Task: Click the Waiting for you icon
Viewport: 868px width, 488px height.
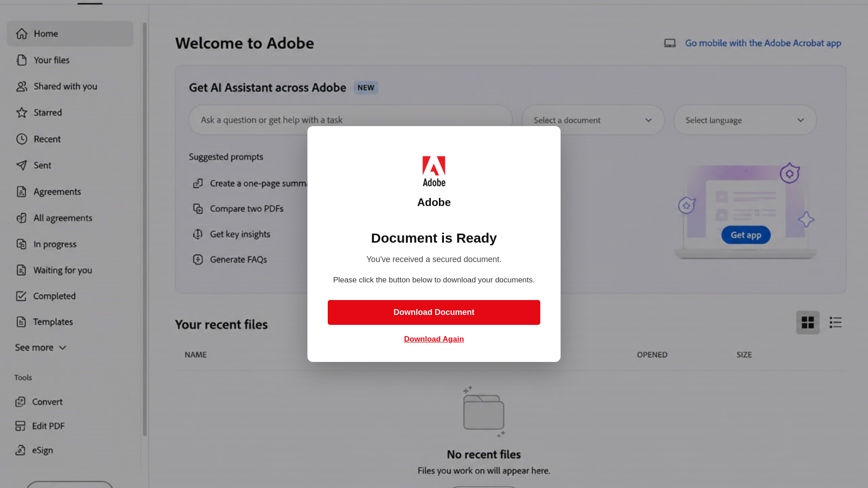Action: click(x=21, y=270)
